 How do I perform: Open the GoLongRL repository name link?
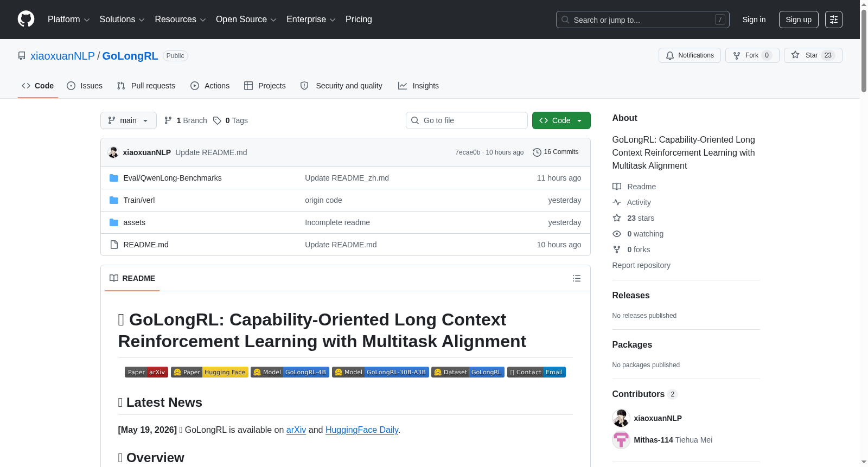130,56
